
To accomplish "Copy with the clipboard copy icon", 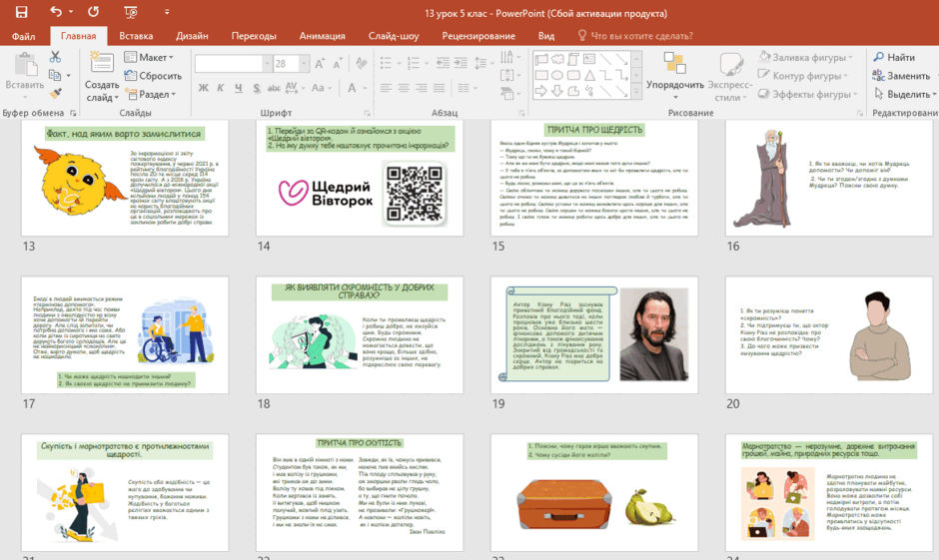I will pyautogui.click(x=55, y=76).
